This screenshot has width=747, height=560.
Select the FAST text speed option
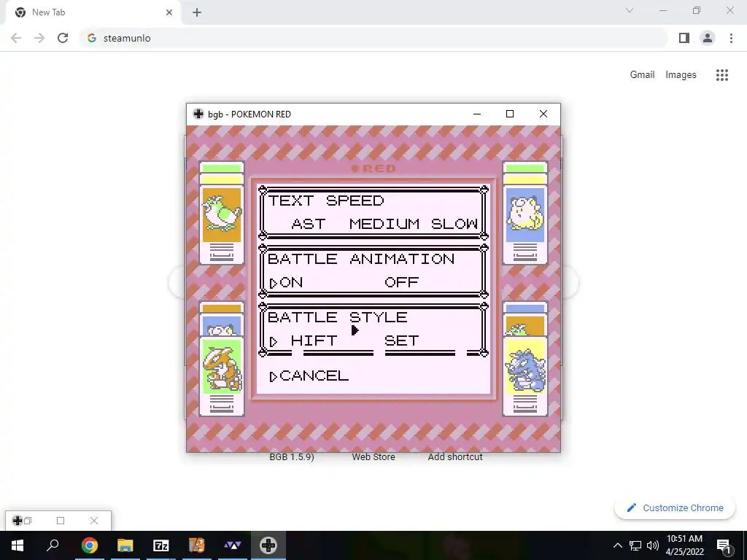point(309,224)
